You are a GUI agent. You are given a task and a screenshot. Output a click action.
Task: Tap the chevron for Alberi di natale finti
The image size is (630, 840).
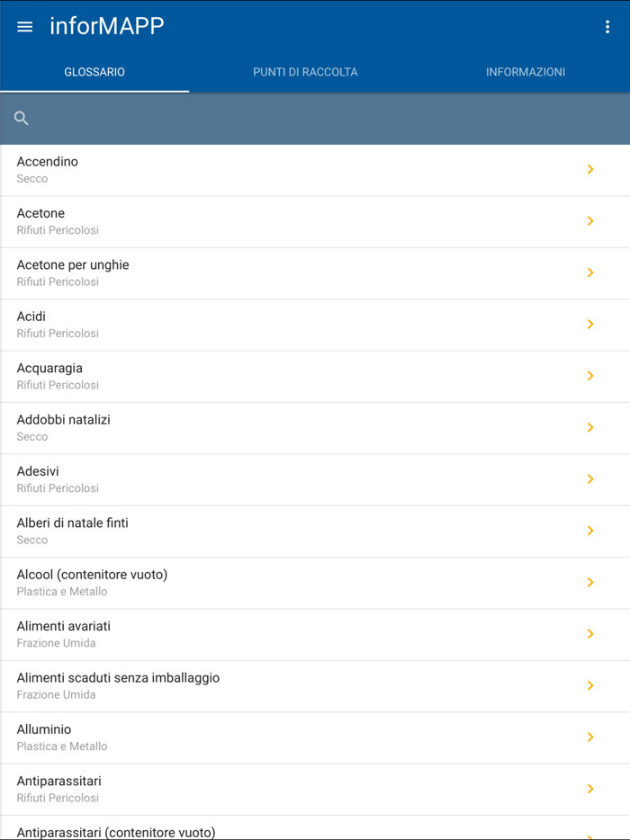coord(591,531)
